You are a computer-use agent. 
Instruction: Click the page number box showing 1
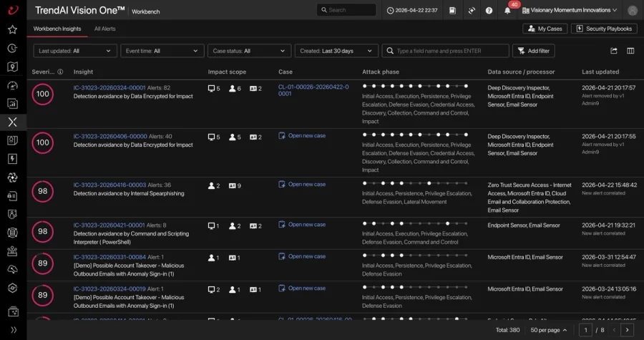pyautogui.click(x=586, y=330)
